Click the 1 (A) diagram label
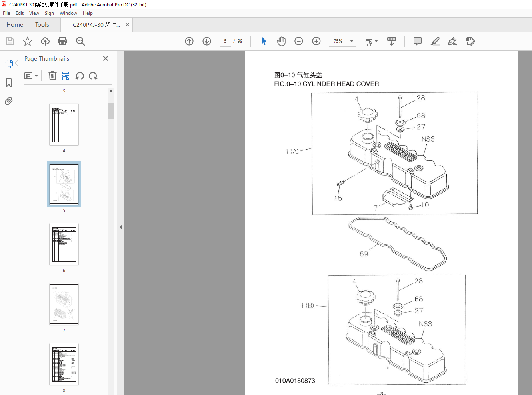Image resolution: width=532 pixels, height=395 pixels. click(292, 151)
